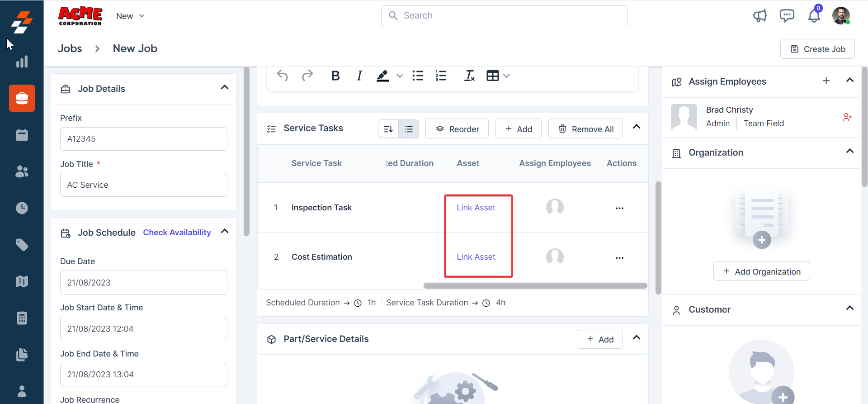The height and width of the screenshot is (404, 868).
Task: Click Check Availability link
Action: pyautogui.click(x=177, y=232)
